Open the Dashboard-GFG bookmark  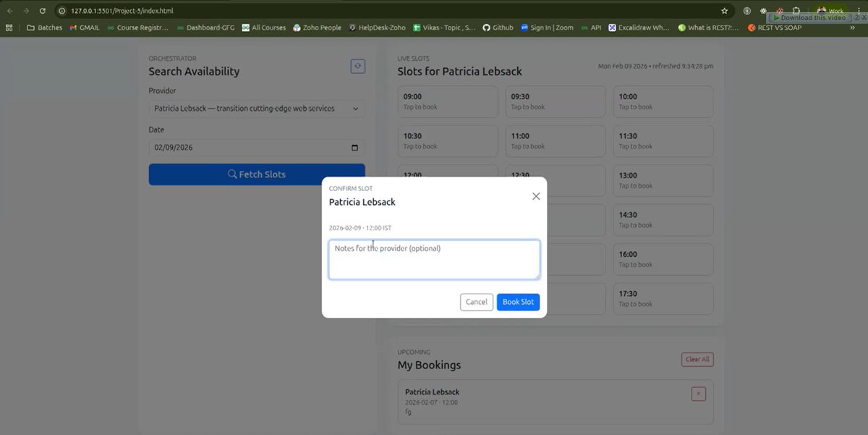click(x=205, y=28)
